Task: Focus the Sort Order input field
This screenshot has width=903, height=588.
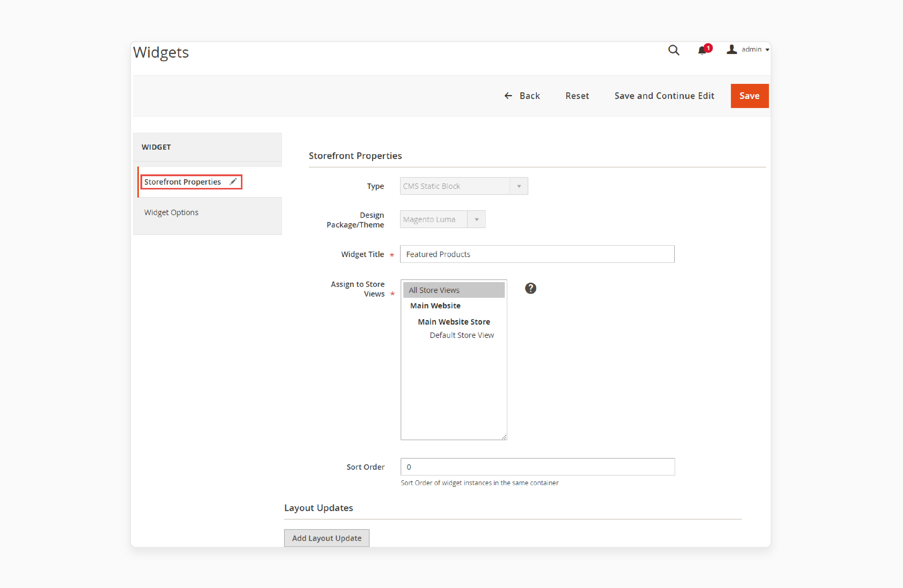Action: [537, 467]
